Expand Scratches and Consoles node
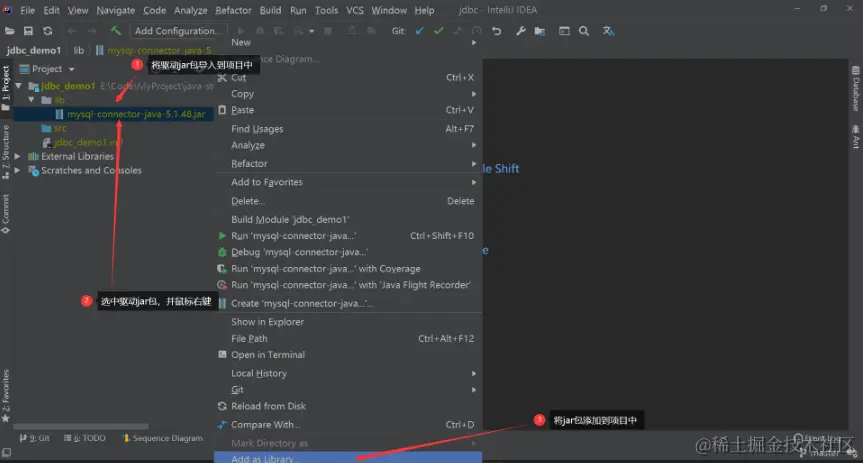The image size is (863, 463). (x=18, y=171)
